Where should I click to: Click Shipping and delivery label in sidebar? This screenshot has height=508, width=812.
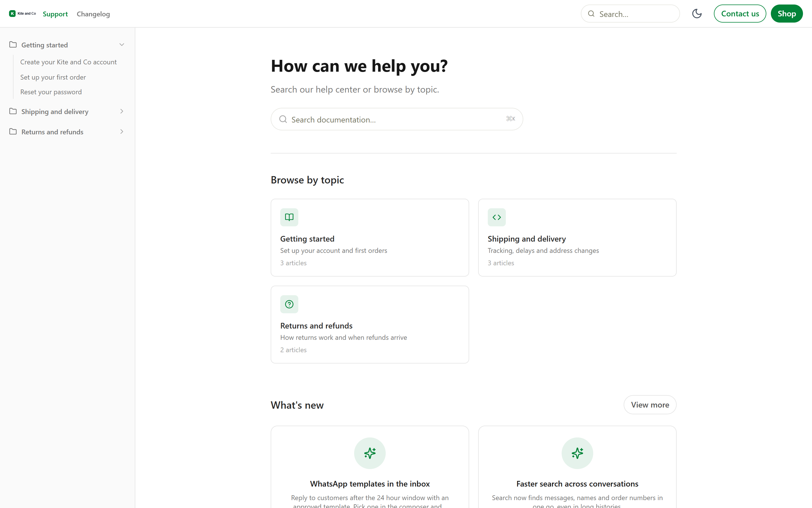coord(55,111)
